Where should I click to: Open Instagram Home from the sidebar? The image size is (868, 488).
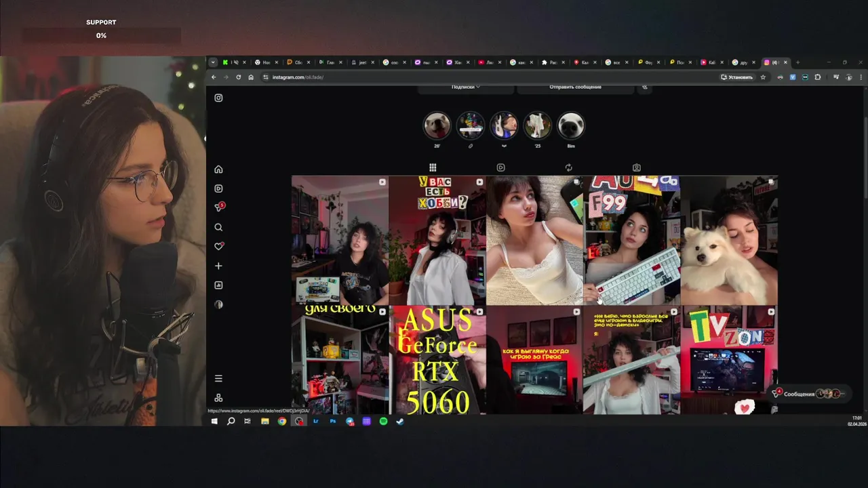[x=218, y=169]
